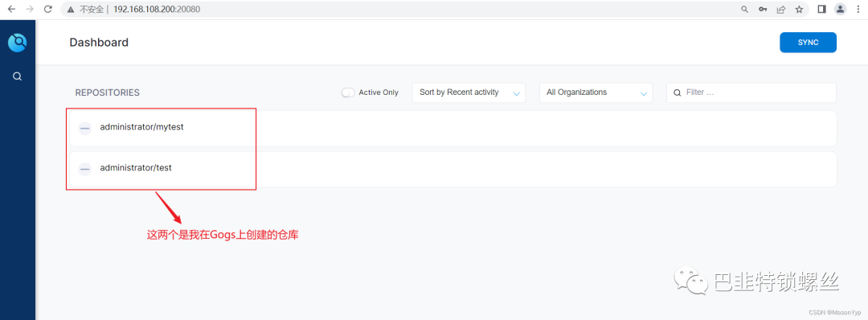Viewport: 868px width, 320px height.
Task: Expand the Sort by Recent activity dropdown
Action: click(469, 92)
